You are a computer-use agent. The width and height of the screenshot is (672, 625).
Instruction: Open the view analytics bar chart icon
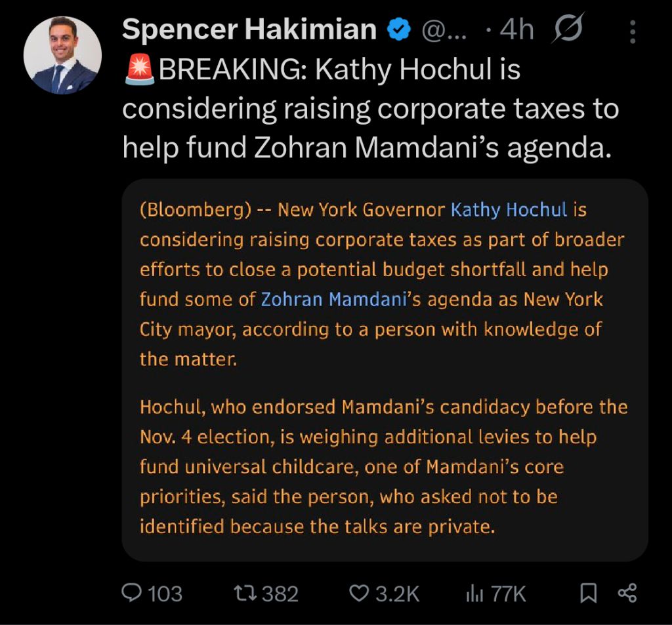(x=474, y=593)
